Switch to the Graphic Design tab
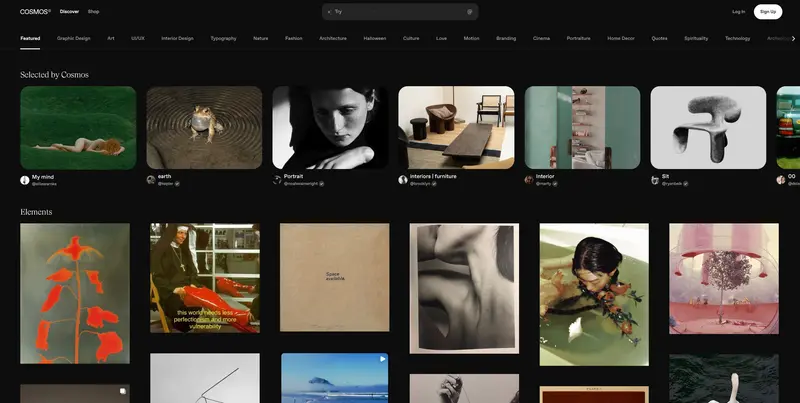 pyautogui.click(x=74, y=38)
